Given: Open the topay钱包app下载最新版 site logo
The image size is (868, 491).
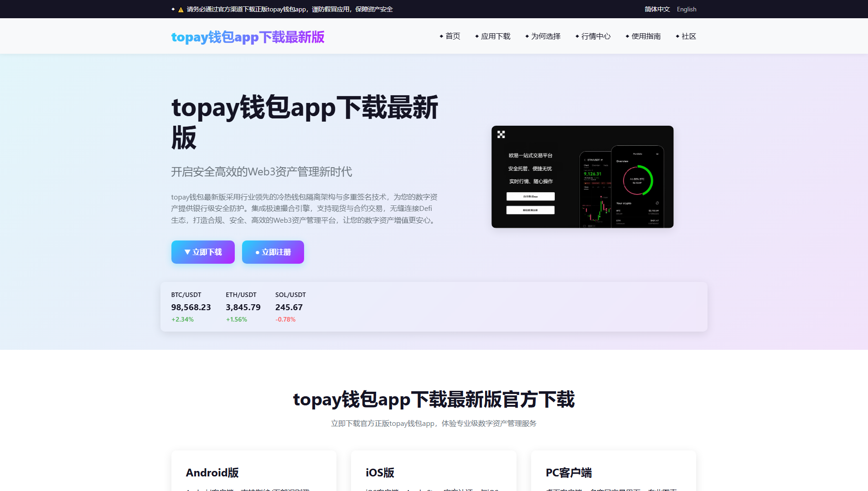Looking at the screenshot, I should pyautogui.click(x=248, y=36).
